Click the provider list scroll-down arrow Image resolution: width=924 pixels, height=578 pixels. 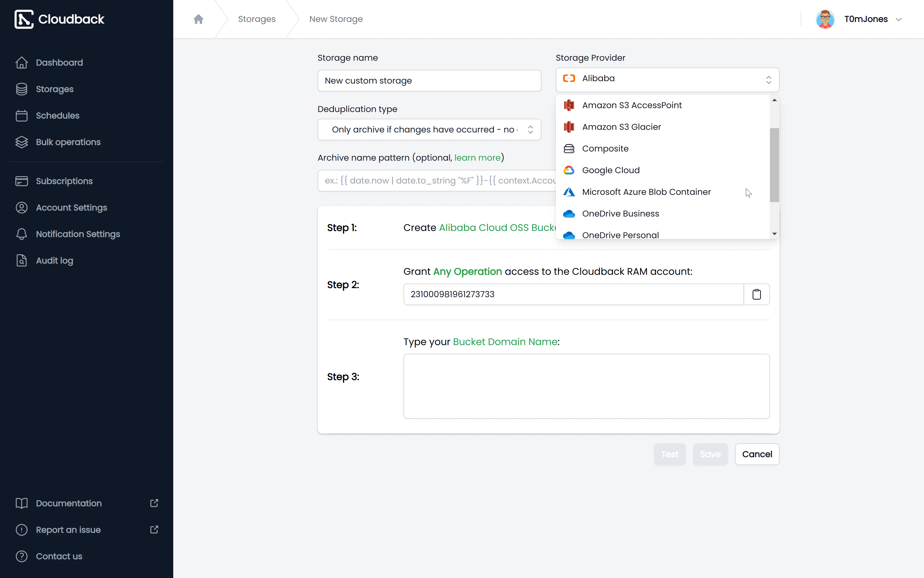click(774, 234)
